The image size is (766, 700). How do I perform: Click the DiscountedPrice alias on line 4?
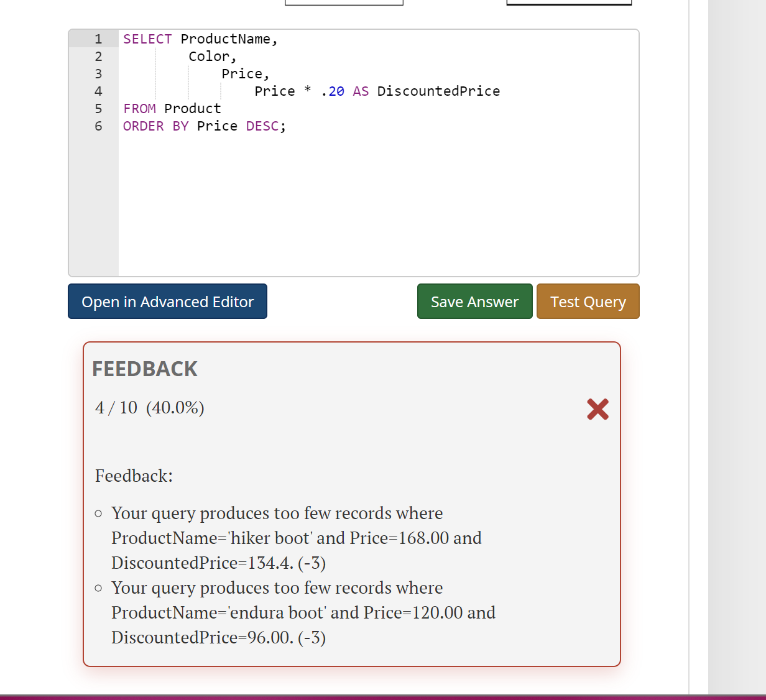click(438, 91)
